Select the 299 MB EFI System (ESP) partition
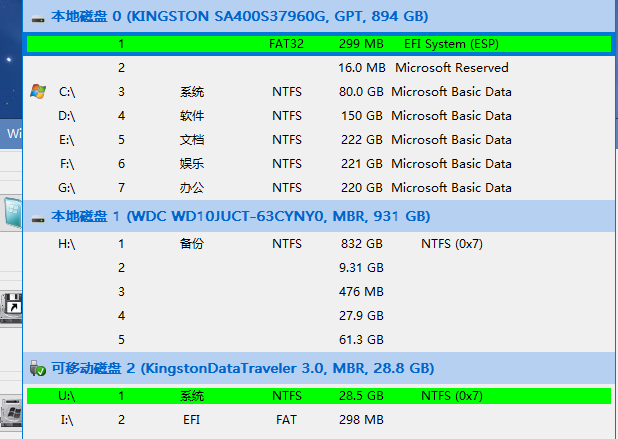This screenshot has height=439, width=618. [x=318, y=43]
